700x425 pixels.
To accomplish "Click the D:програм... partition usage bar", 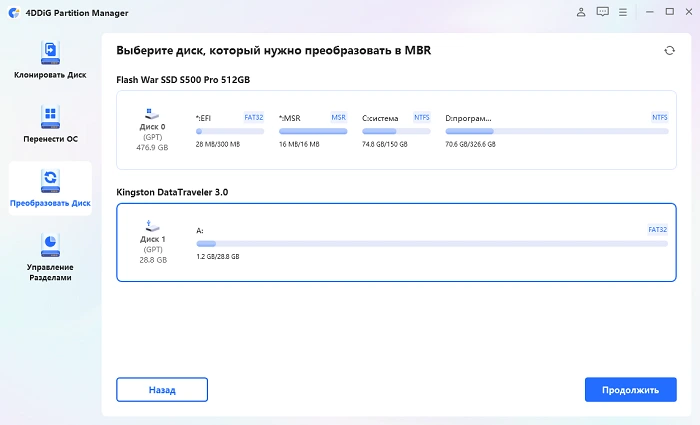I will point(557,131).
